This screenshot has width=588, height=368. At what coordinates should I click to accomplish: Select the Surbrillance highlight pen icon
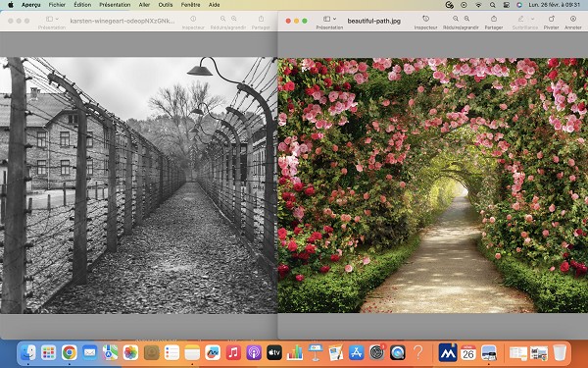(521, 19)
